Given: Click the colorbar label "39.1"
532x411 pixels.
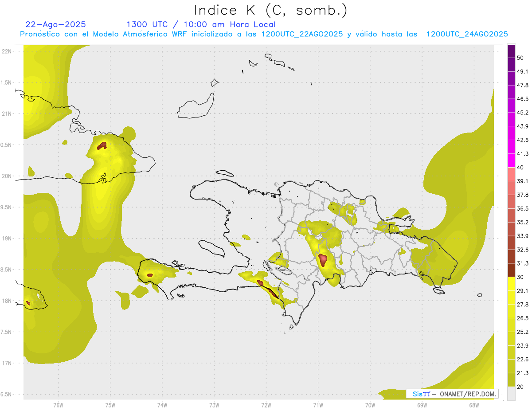Looking at the screenshot, I should (523, 181).
